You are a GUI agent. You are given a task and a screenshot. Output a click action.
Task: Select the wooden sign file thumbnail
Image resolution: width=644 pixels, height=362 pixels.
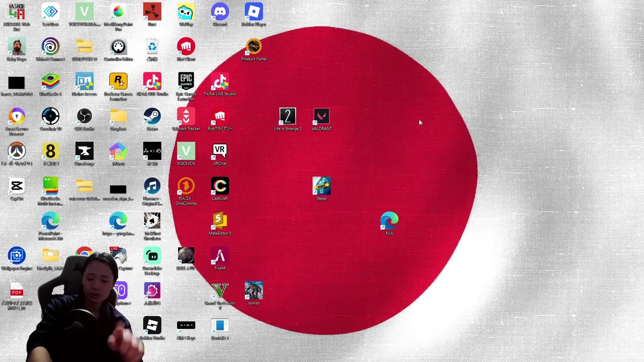coord(118,189)
